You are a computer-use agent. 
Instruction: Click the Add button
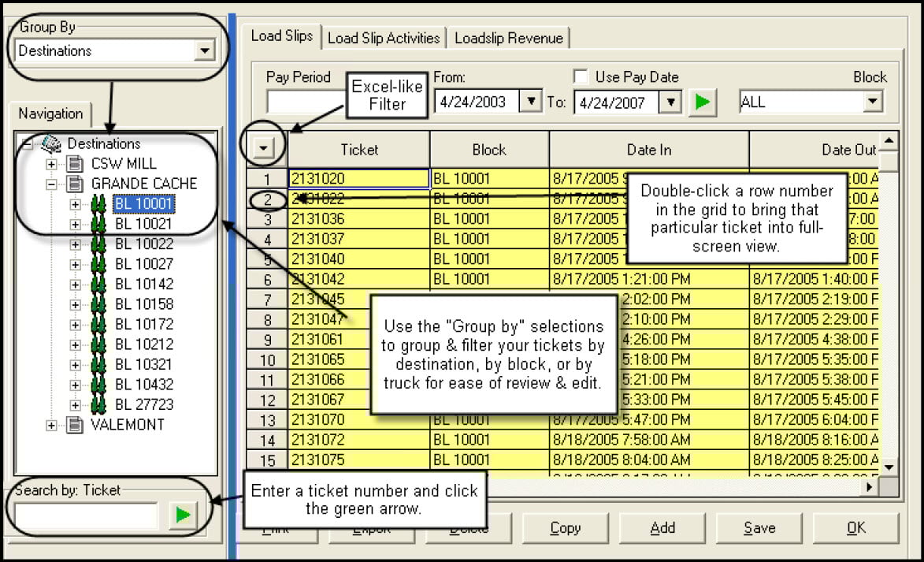(x=662, y=528)
